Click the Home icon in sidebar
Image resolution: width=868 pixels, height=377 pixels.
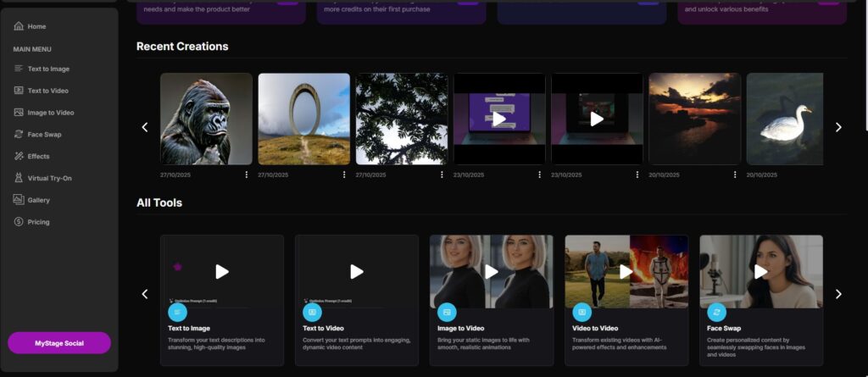[19, 27]
